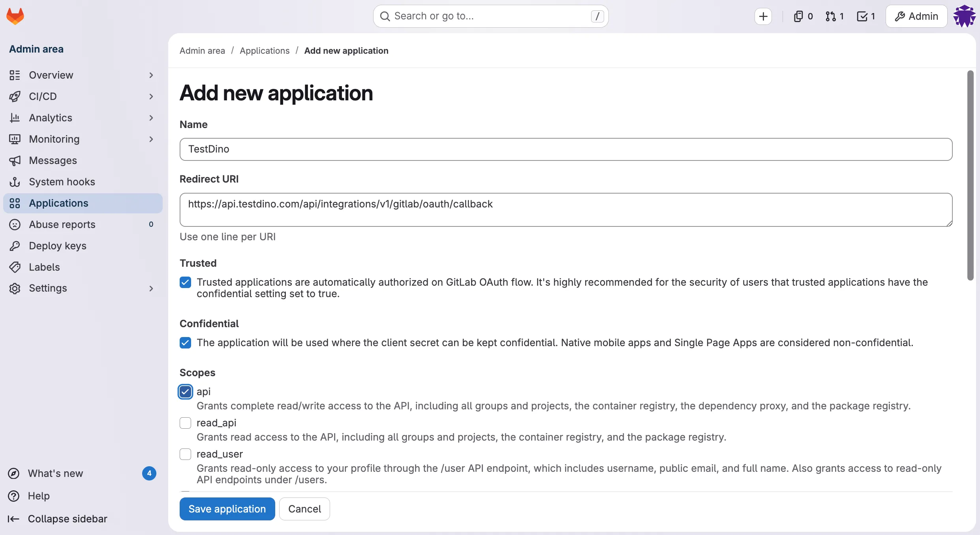Image resolution: width=980 pixels, height=535 pixels.
Task: Open merge requests from the top bar
Action: (834, 16)
